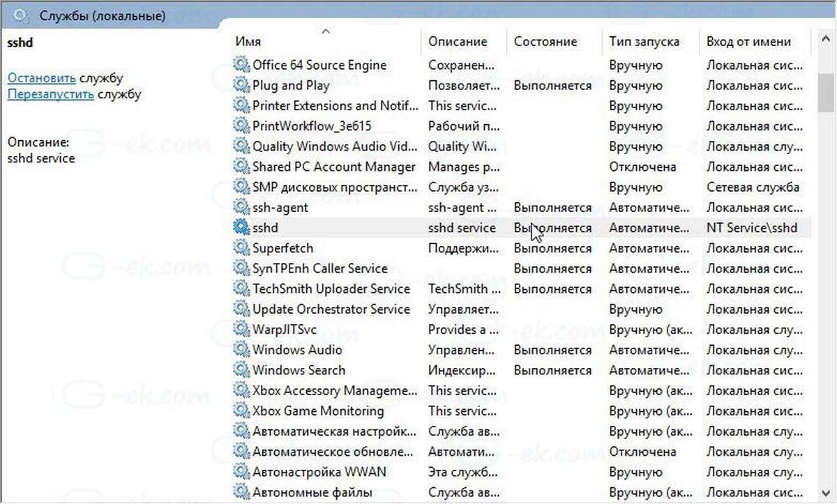Select the Update Orchestrator Service entry

331,309
